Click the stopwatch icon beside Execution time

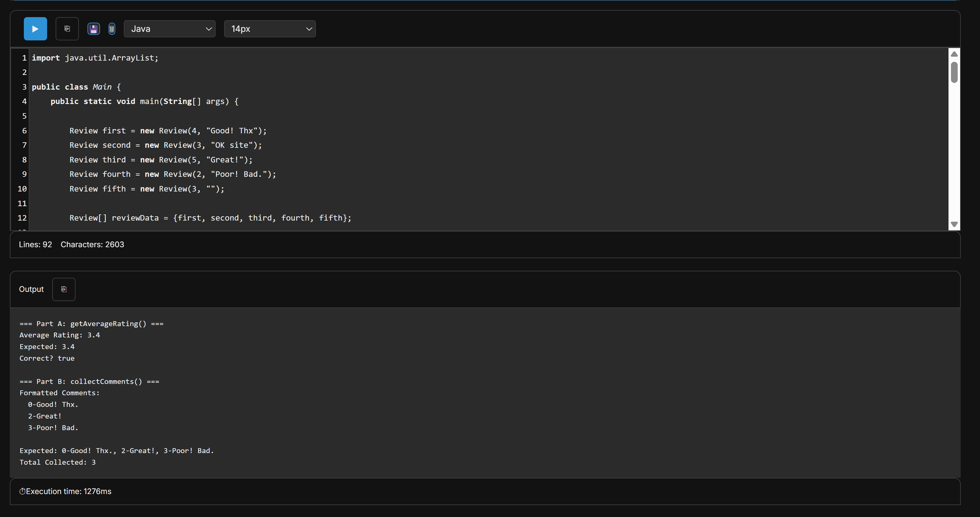tap(22, 491)
